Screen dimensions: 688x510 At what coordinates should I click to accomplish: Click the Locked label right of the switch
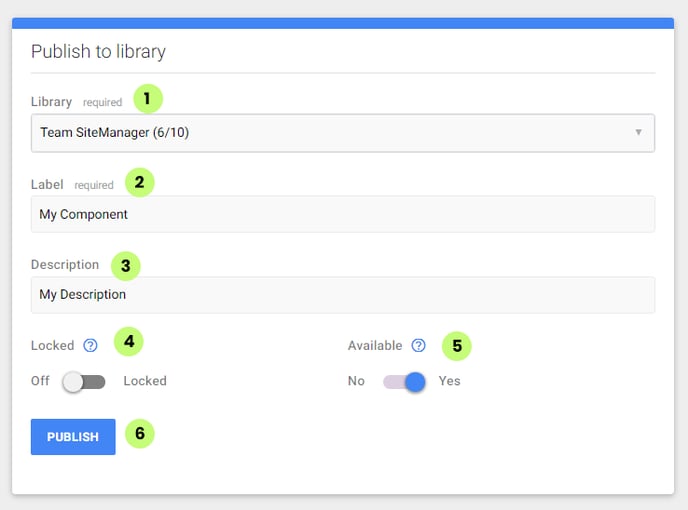click(x=145, y=381)
